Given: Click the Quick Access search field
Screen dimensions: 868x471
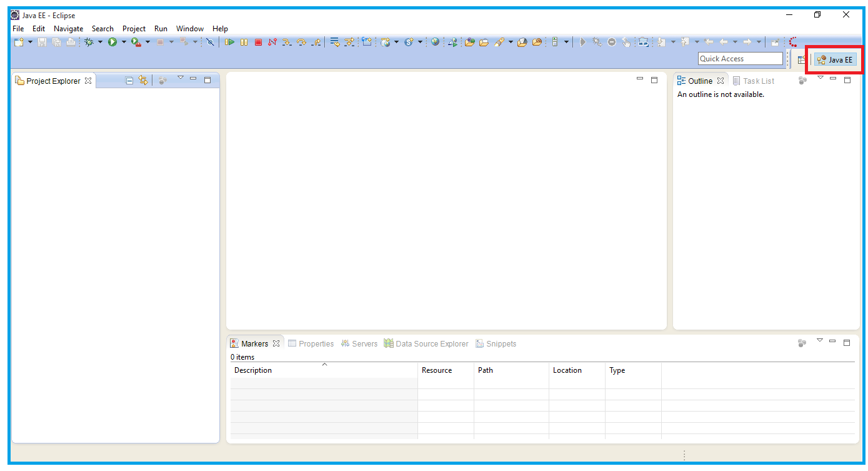Looking at the screenshot, I should click(x=740, y=59).
